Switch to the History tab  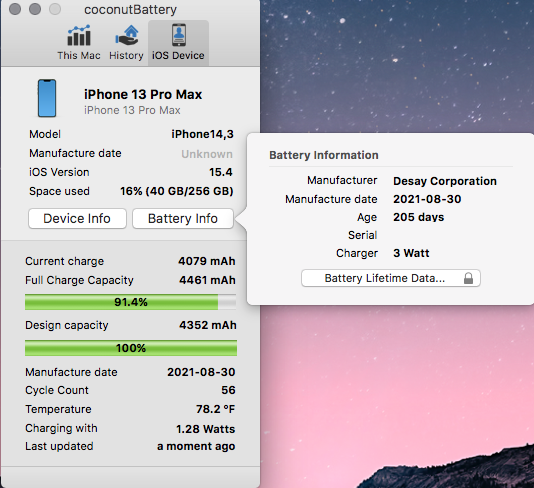click(x=126, y=43)
